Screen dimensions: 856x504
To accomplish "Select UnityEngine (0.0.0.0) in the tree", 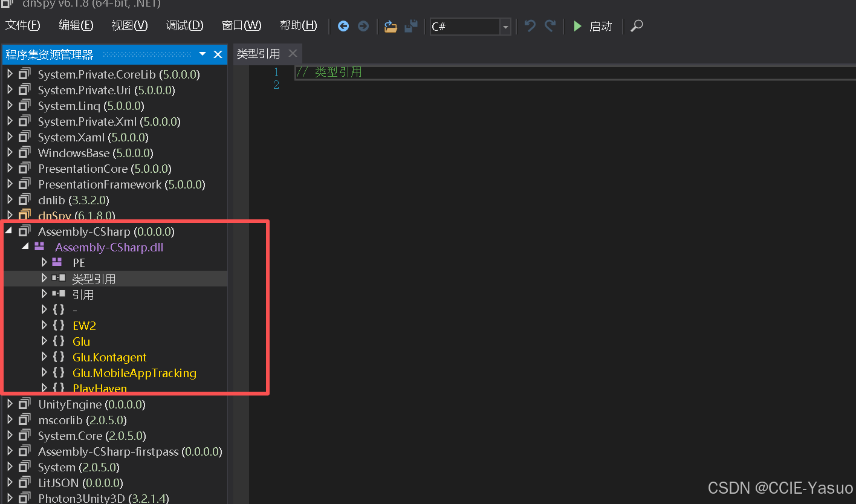I will (92, 404).
